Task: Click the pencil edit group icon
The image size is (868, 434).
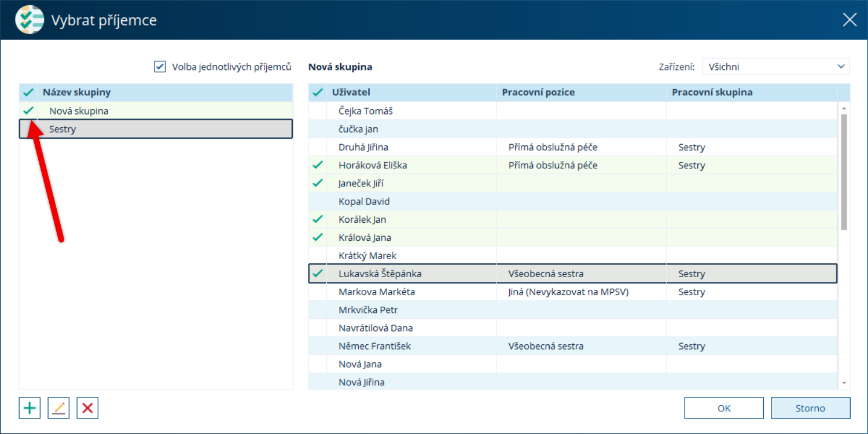Action: coord(58,408)
